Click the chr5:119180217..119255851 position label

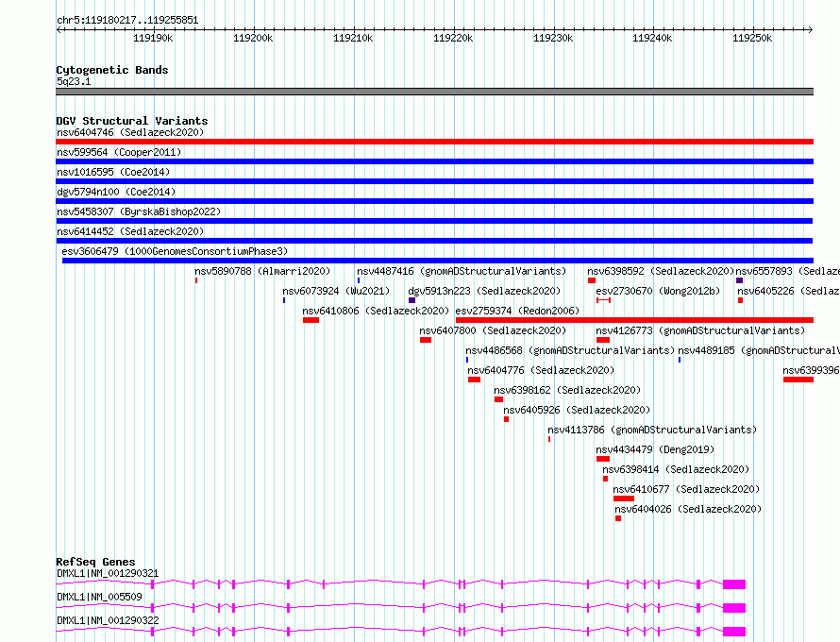[x=127, y=21]
